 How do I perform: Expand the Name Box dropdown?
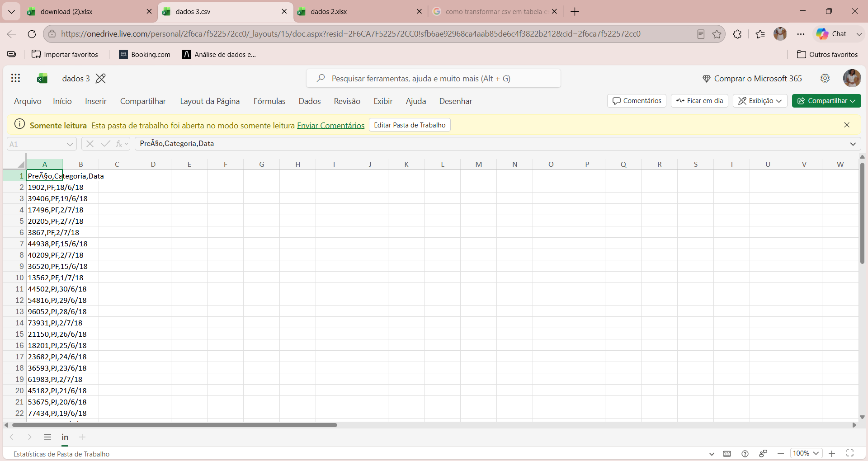click(x=70, y=144)
